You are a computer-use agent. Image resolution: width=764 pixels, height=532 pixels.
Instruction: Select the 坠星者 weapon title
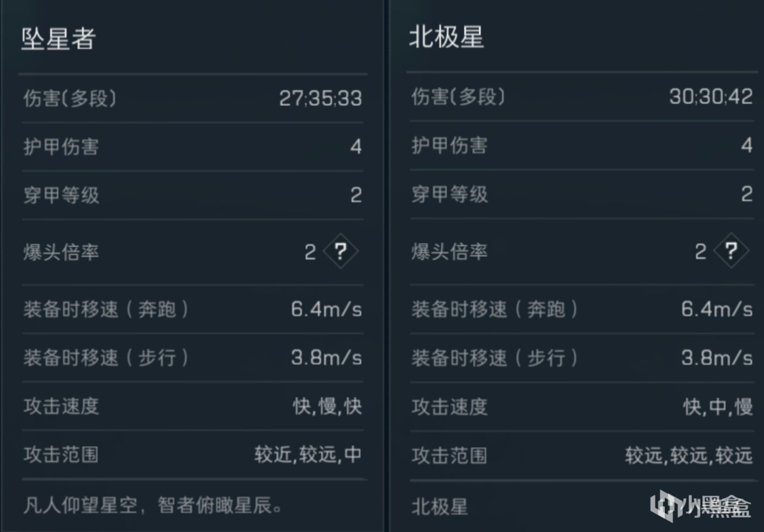(58, 38)
